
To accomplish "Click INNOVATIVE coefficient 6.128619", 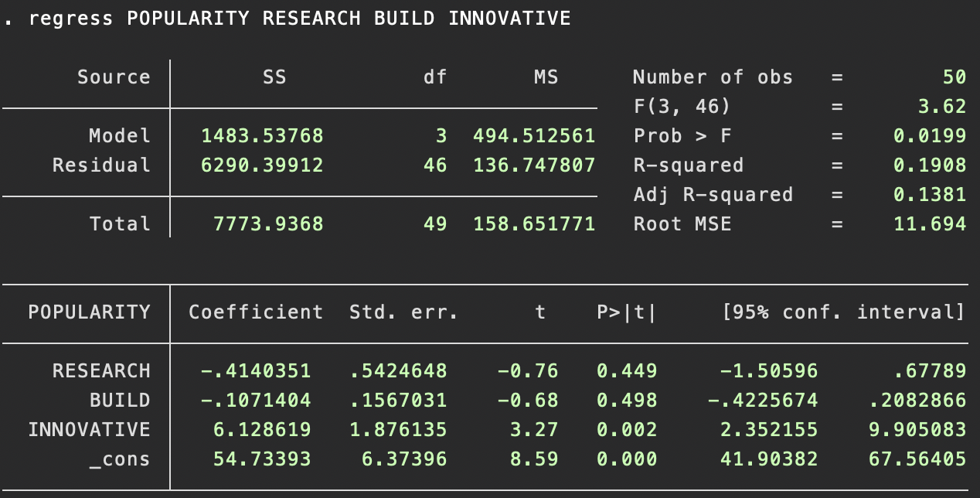I will pyautogui.click(x=262, y=430).
